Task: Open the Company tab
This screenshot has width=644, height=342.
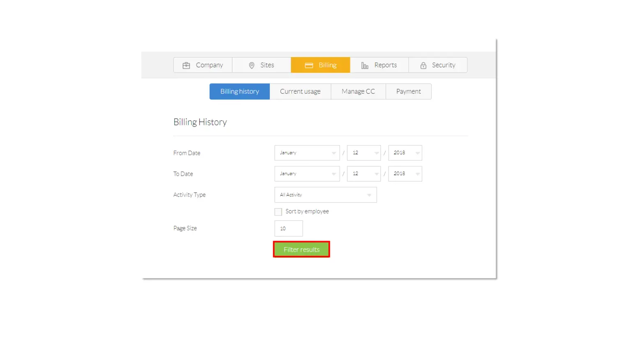Action: click(203, 65)
